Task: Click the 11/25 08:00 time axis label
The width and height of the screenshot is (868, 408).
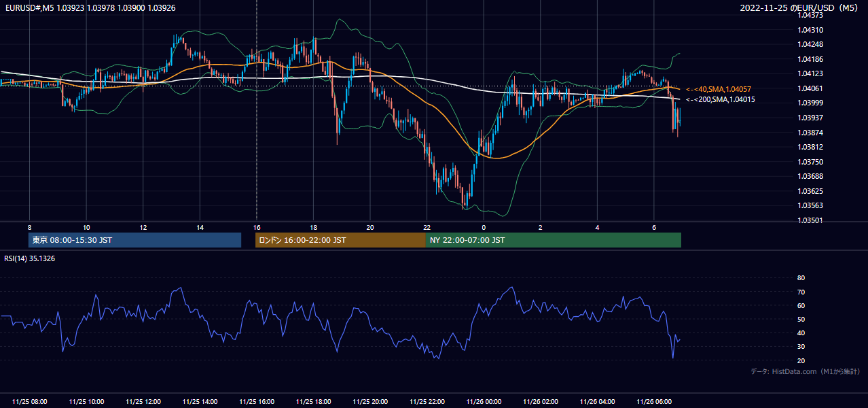Action: 30,402
